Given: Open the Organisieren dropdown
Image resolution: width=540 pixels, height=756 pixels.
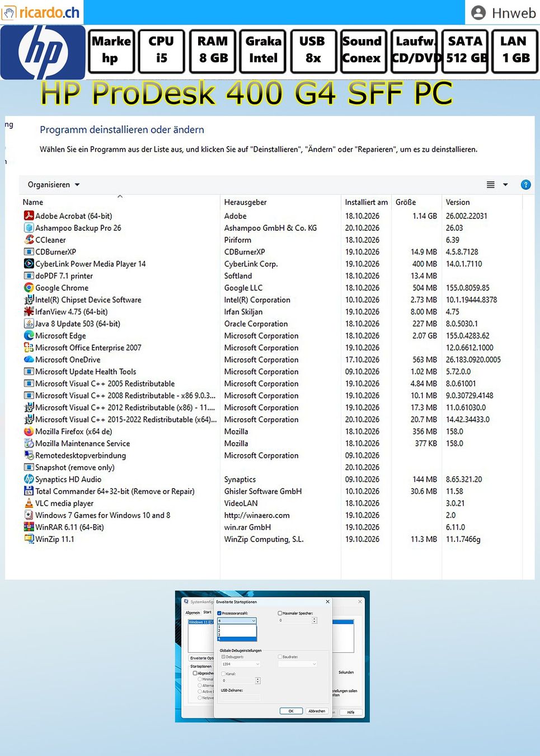Looking at the screenshot, I should tap(54, 185).
